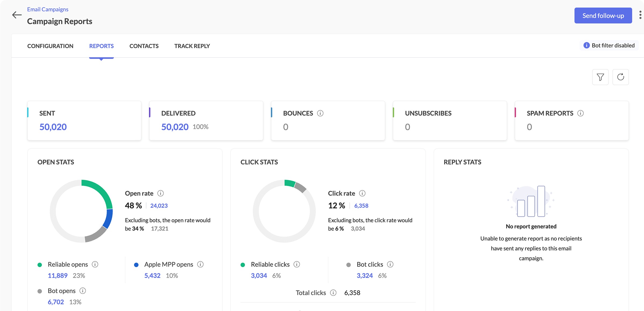Go to the Track Reply tab

point(192,46)
